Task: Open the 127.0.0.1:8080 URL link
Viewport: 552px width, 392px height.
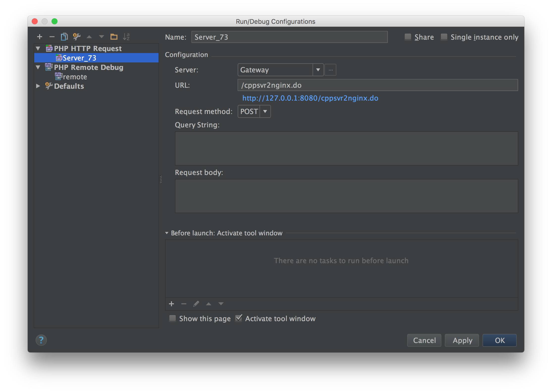Action: point(310,98)
